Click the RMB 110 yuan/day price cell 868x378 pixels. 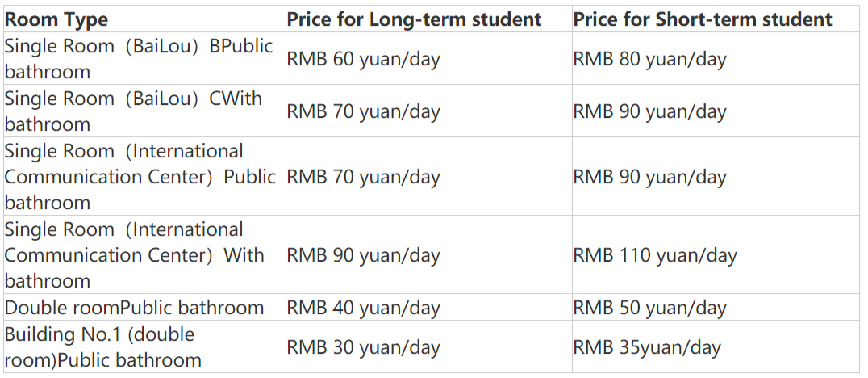tap(655, 255)
